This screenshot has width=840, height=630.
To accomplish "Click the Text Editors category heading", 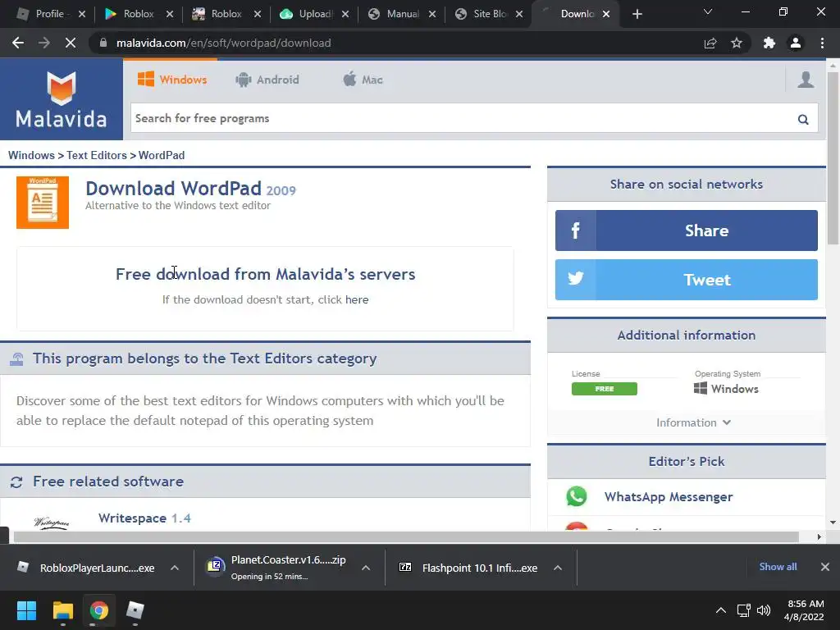I will pyautogui.click(x=204, y=358).
